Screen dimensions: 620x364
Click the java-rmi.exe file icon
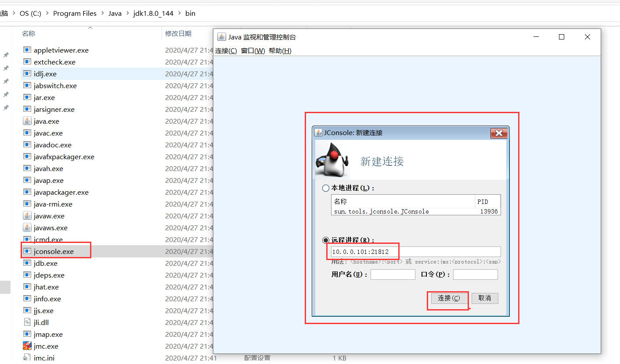27,204
